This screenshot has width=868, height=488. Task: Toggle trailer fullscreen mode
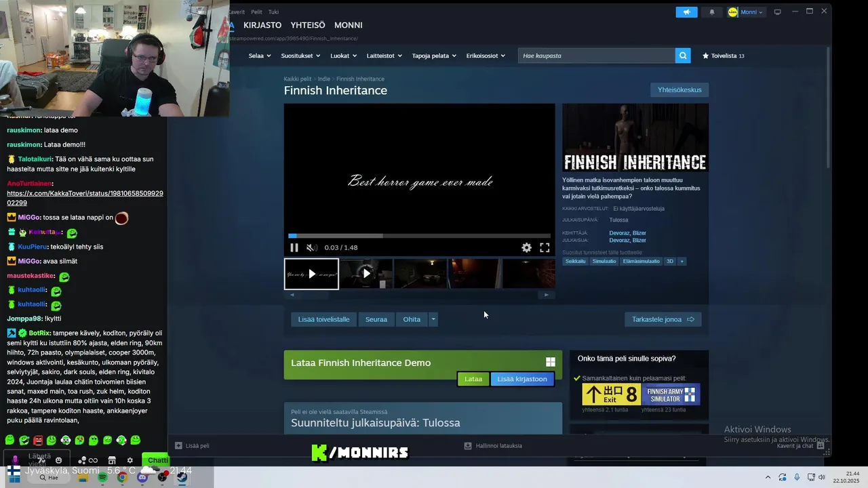click(x=545, y=248)
